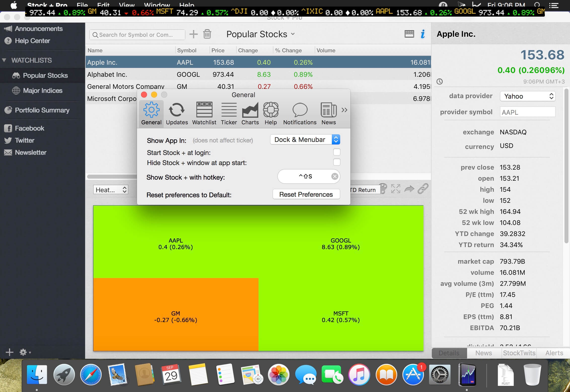570x392 pixels.
Task: Edit the provider symbol field
Action: click(x=527, y=112)
